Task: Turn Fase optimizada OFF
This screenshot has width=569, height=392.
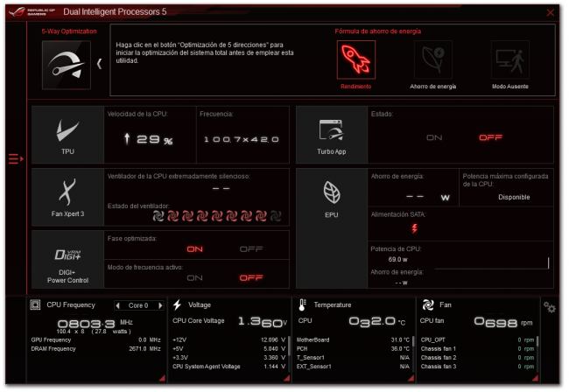Action: tap(251, 249)
